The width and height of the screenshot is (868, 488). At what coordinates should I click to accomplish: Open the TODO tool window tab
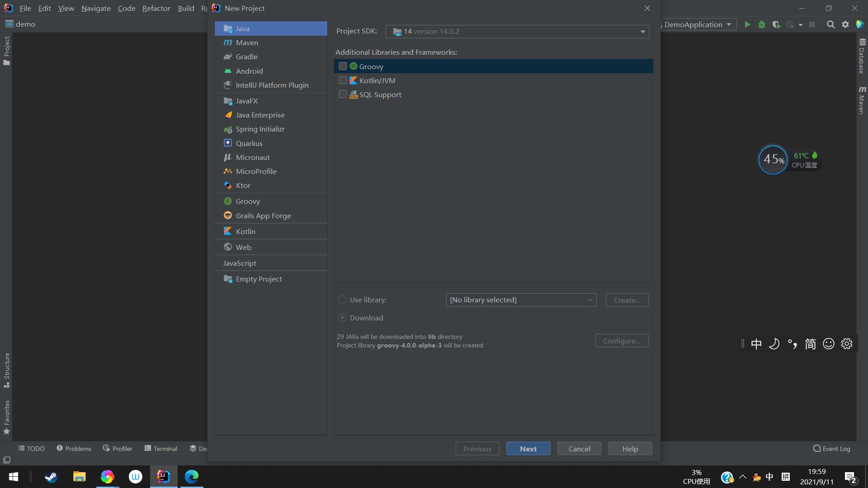pos(31,448)
